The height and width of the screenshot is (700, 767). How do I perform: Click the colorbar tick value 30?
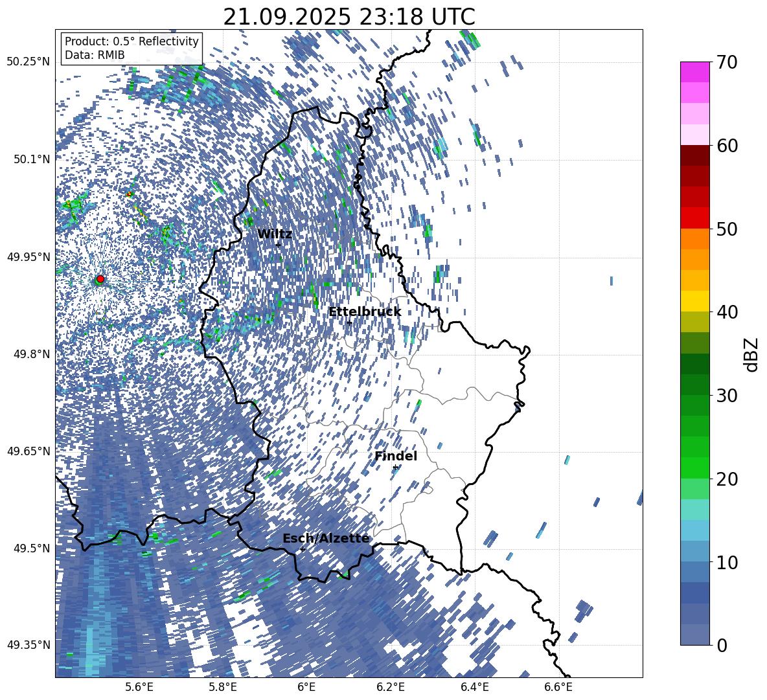727,396
